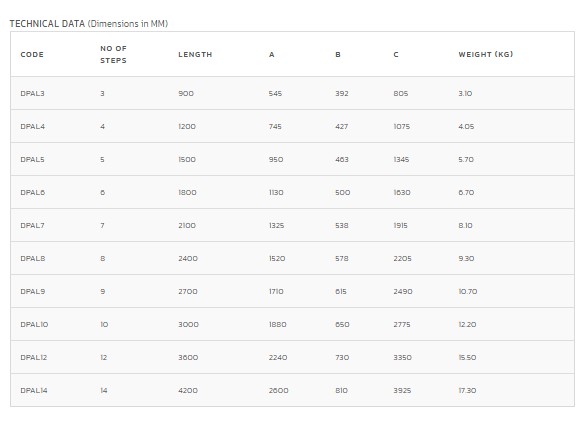Select the 545 value in column A
The height and width of the screenshot is (436, 578).
tap(275, 93)
